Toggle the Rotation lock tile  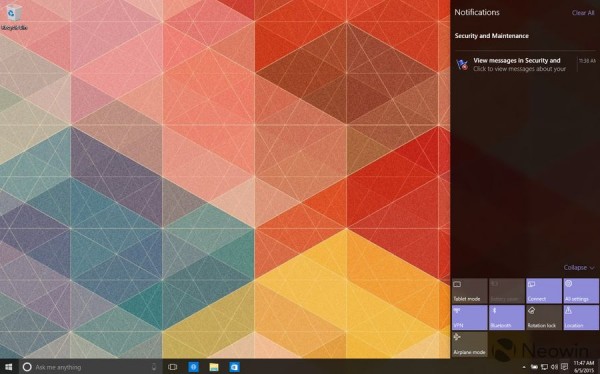(543, 317)
